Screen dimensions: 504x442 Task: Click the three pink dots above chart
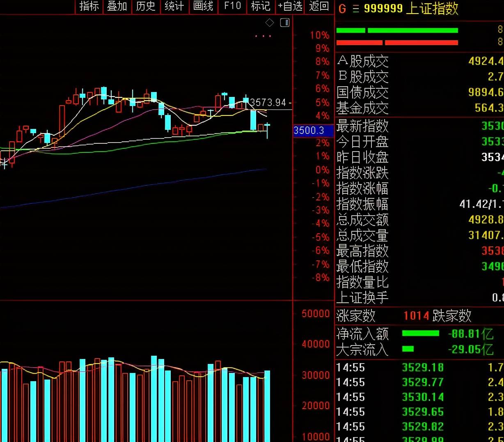[x=263, y=36]
